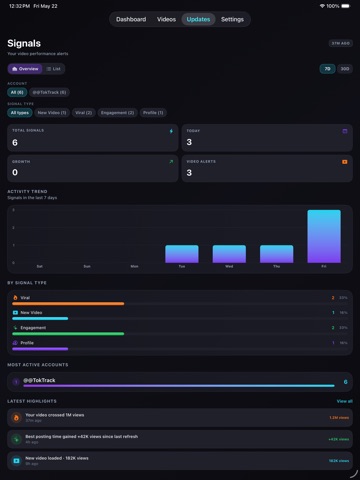Click the list icon in List button
This screenshot has height=480, width=360.
[x=49, y=69]
